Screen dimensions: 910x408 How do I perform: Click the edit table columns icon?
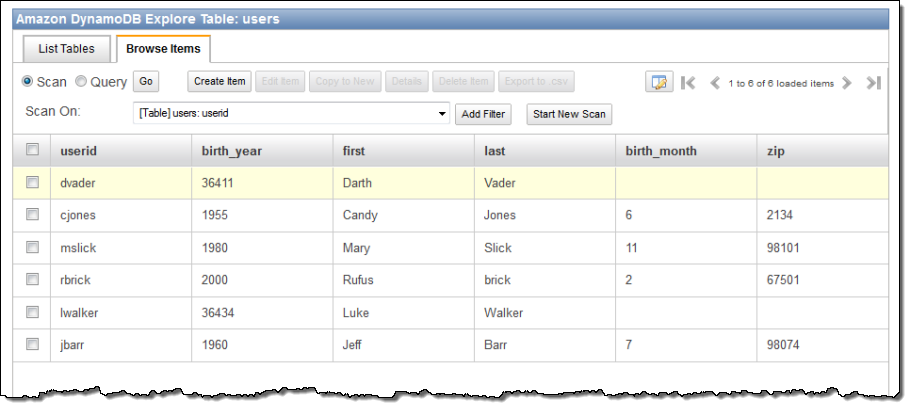(657, 83)
